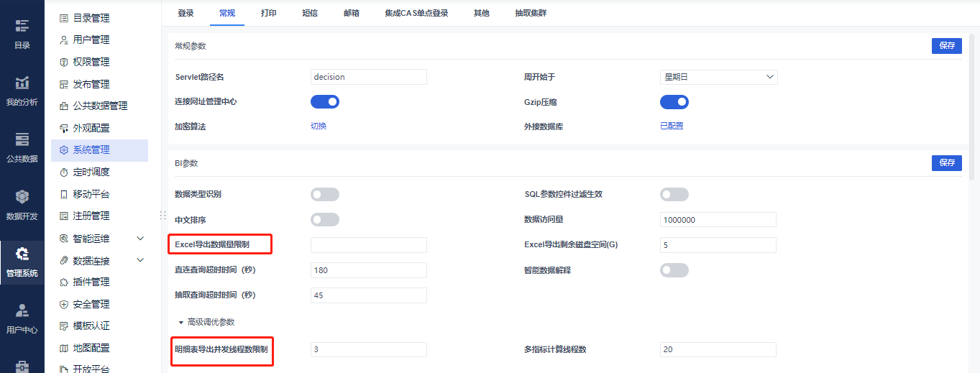Switch to 打印 tab
The image size is (980, 373).
[x=268, y=13]
